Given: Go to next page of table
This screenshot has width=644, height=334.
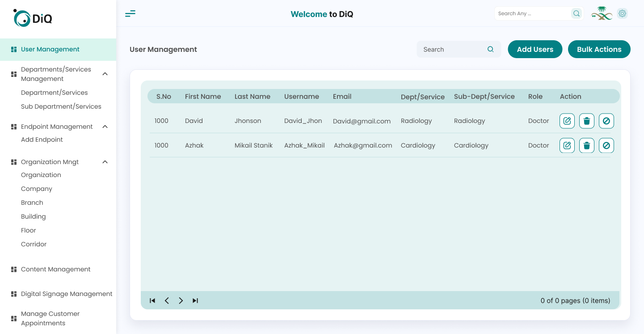Looking at the screenshot, I should coord(181,300).
